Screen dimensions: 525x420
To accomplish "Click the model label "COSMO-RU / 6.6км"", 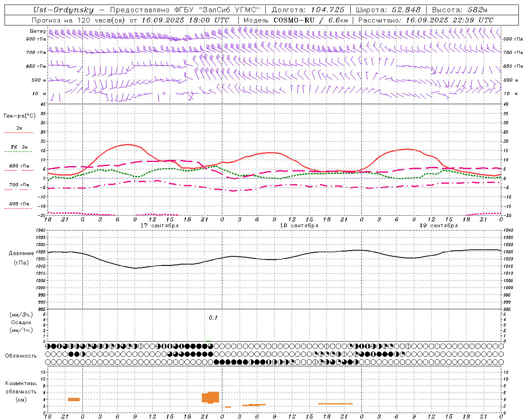I will point(311,20).
